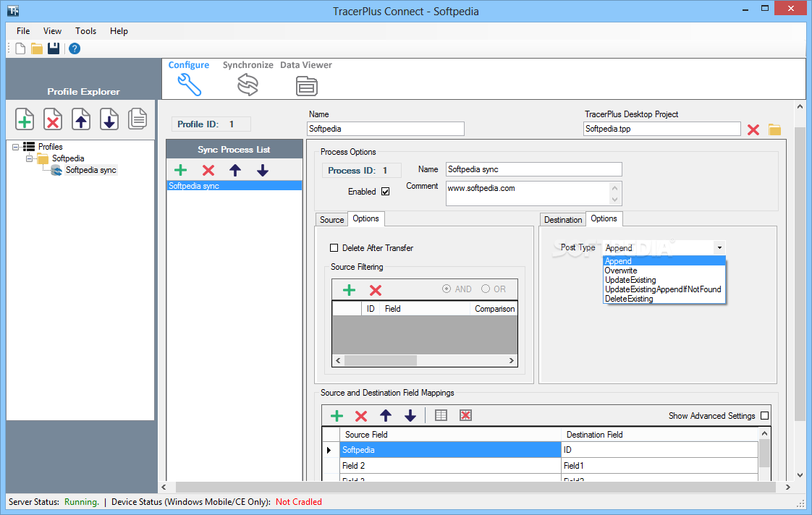Switch to the Destination tab
812x515 pixels.
pyautogui.click(x=563, y=220)
